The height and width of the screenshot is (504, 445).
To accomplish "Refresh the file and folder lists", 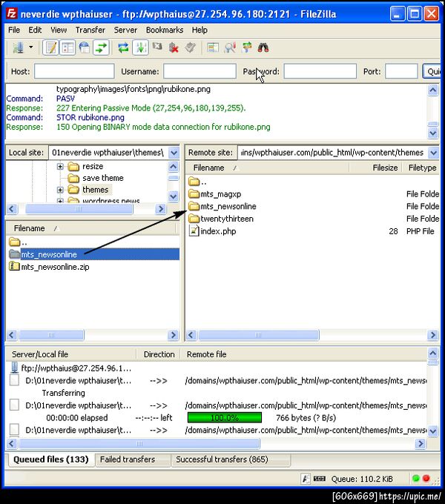I will click(123, 48).
